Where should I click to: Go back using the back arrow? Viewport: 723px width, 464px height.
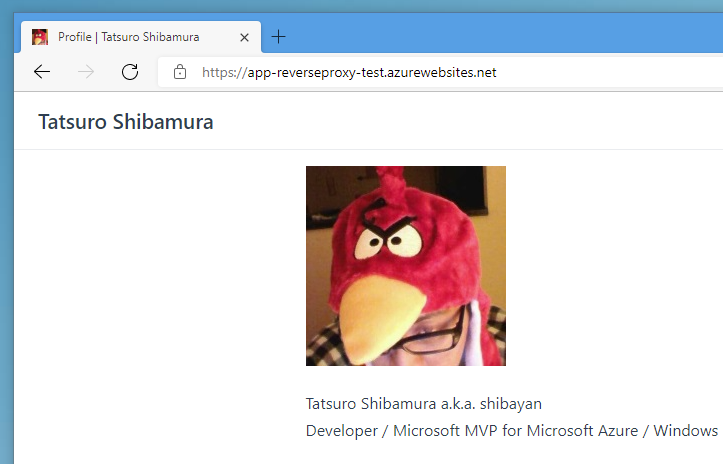[42, 72]
